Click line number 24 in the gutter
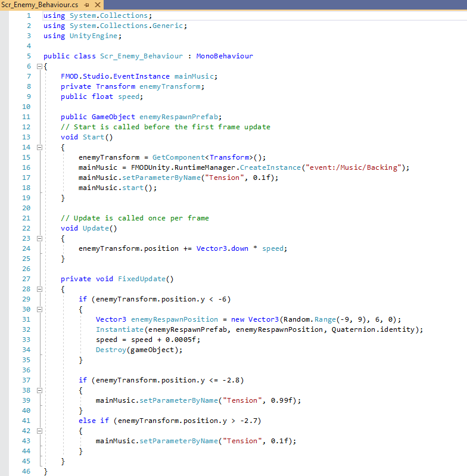 click(26, 248)
